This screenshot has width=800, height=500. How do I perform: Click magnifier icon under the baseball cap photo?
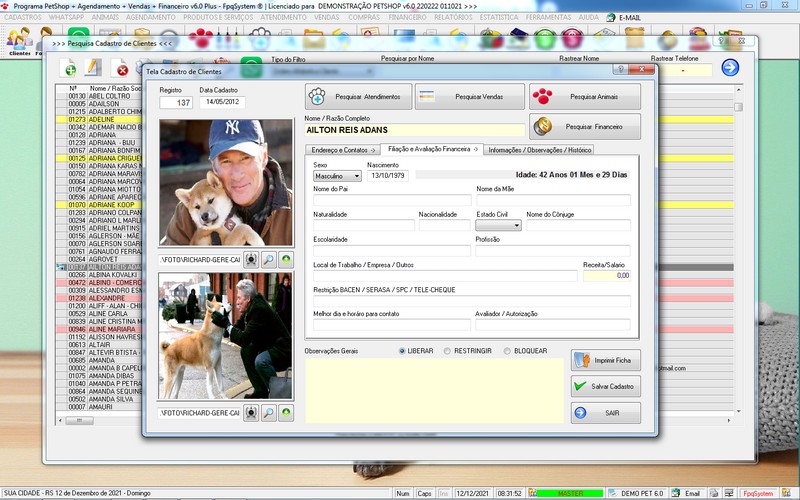(x=268, y=260)
